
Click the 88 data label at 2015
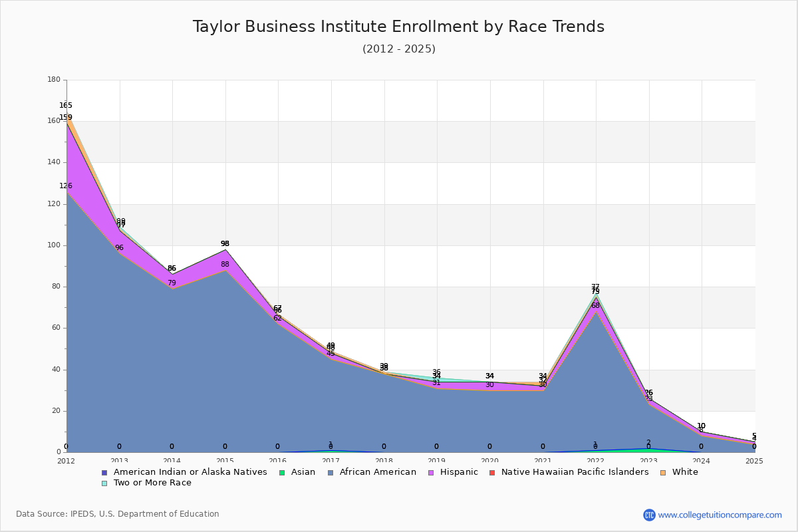225,265
